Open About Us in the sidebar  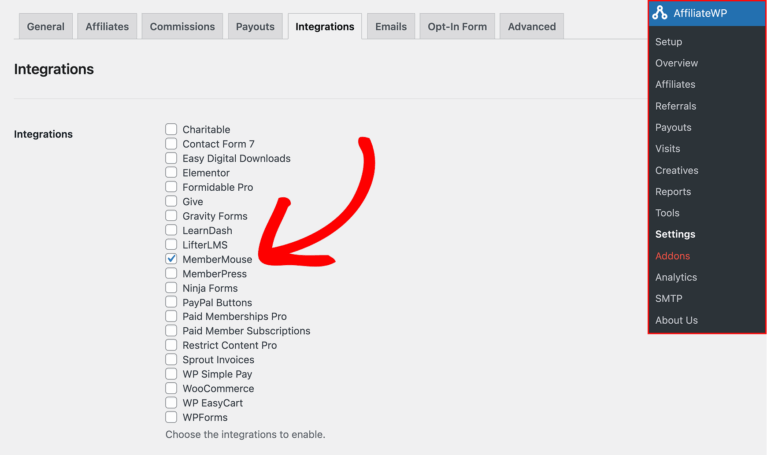click(677, 320)
